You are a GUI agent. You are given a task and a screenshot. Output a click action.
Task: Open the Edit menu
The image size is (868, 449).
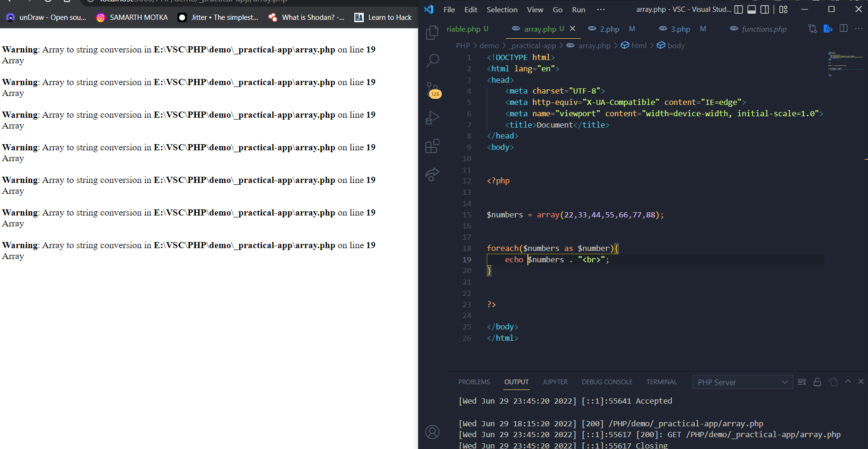click(471, 9)
